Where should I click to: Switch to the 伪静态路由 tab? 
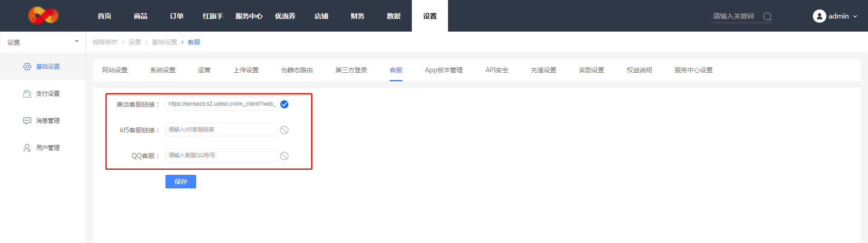[x=297, y=70]
